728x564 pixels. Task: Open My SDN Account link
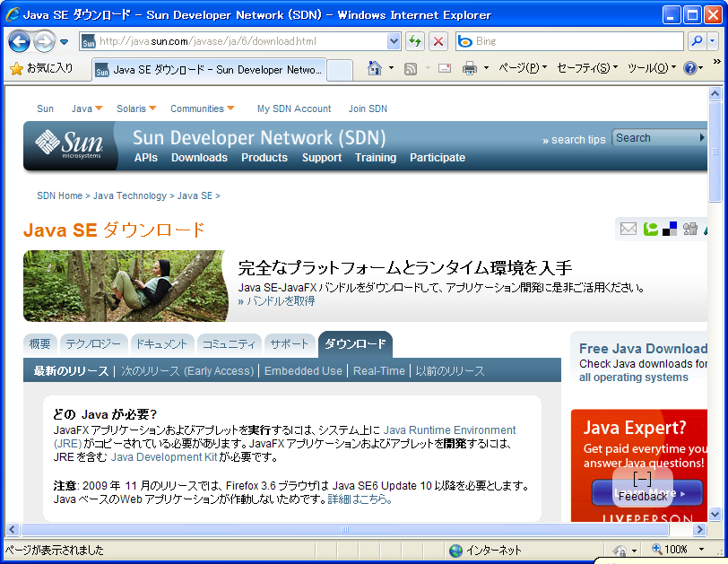[294, 108]
